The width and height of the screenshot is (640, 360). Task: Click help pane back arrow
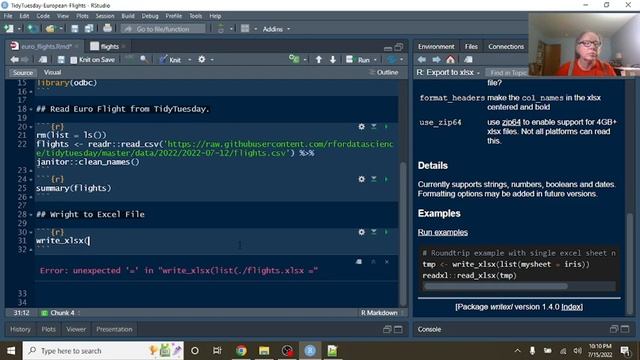click(422, 60)
